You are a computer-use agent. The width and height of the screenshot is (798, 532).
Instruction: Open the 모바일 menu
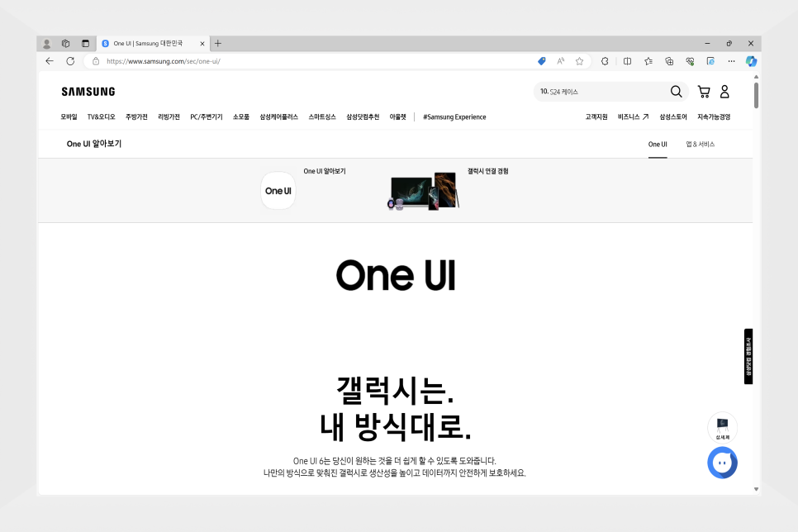[69, 117]
